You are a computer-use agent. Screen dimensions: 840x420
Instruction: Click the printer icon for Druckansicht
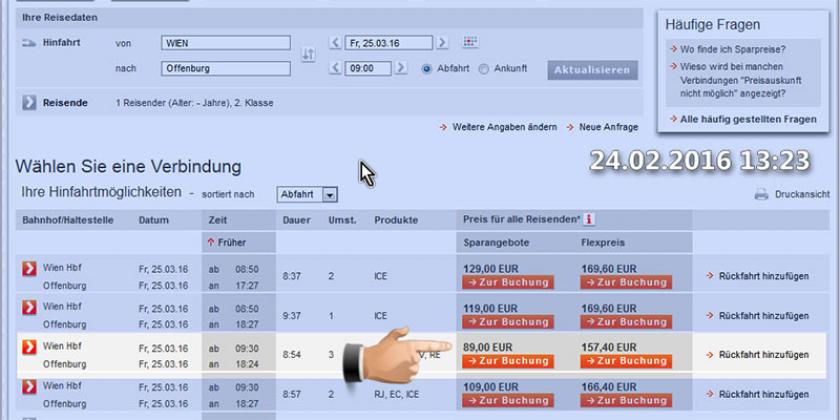tap(761, 194)
